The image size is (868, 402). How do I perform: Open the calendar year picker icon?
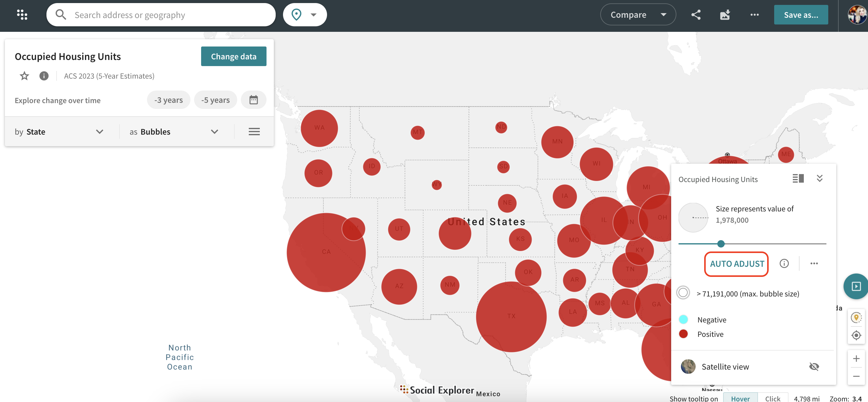tap(253, 100)
